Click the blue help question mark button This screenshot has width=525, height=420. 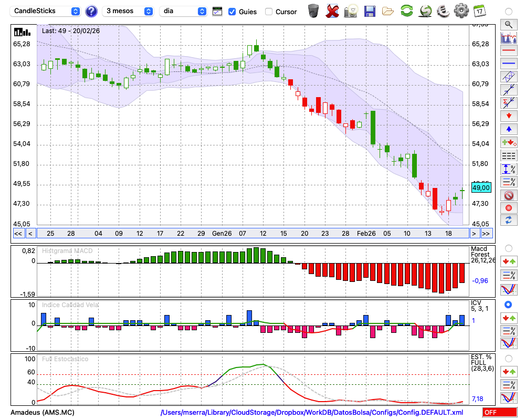pos(91,11)
